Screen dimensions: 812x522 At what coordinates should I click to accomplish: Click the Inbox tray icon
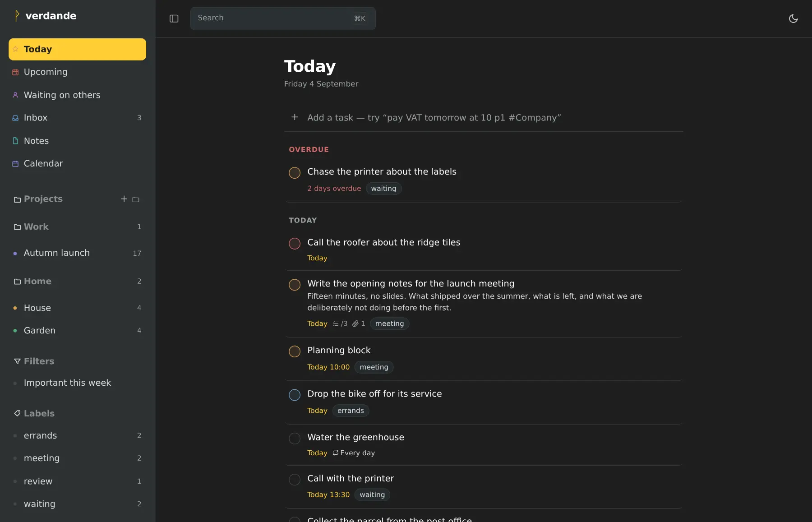tap(15, 118)
